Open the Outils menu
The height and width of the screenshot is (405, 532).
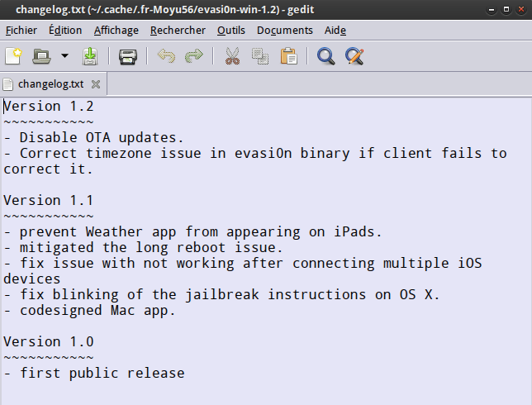231,31
